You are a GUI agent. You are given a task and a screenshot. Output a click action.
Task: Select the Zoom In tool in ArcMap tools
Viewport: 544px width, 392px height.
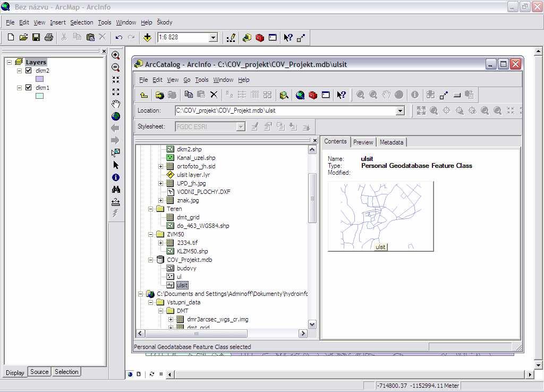point(115,55)
